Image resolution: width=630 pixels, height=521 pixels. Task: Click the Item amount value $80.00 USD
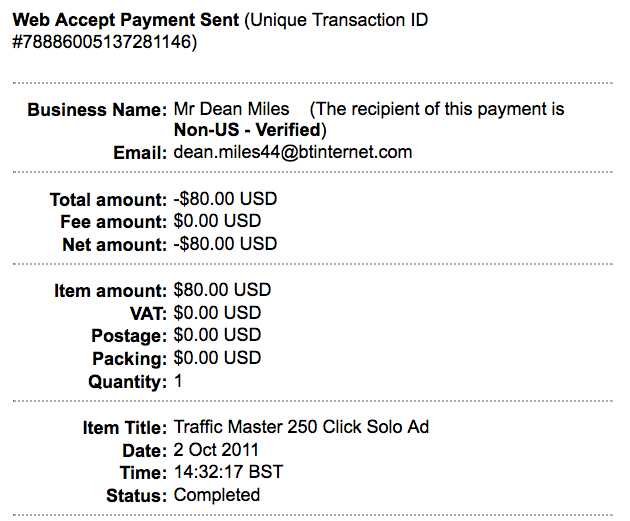[x=222, y=290]
